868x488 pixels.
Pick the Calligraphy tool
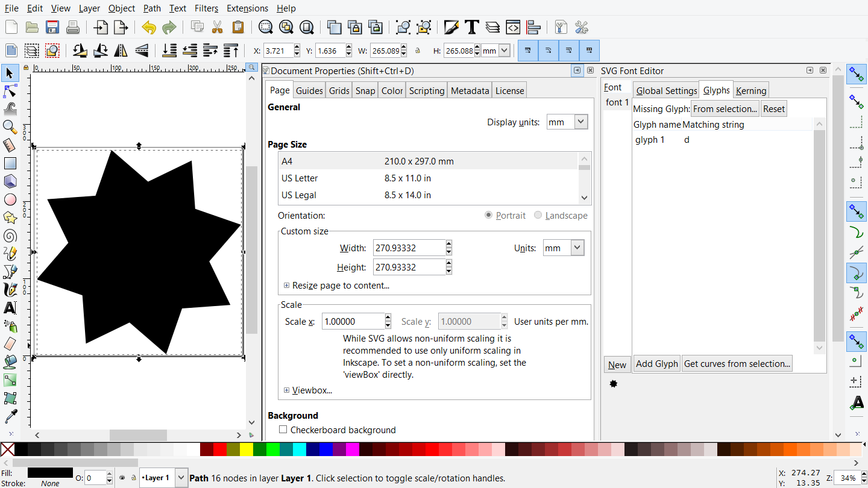[x=11, y=290]
